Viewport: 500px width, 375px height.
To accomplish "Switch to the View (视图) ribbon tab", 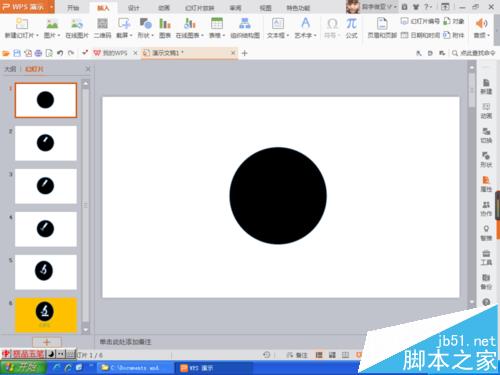I will pyautogui.click(x=266, y=8).
